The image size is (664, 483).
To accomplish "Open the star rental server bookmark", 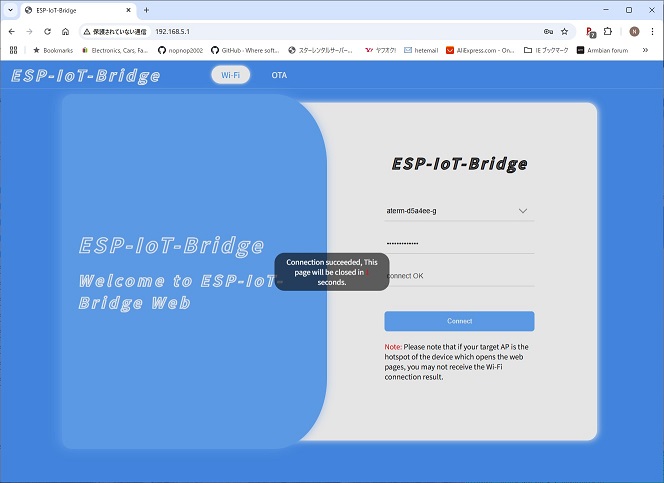I will point(320,50).
